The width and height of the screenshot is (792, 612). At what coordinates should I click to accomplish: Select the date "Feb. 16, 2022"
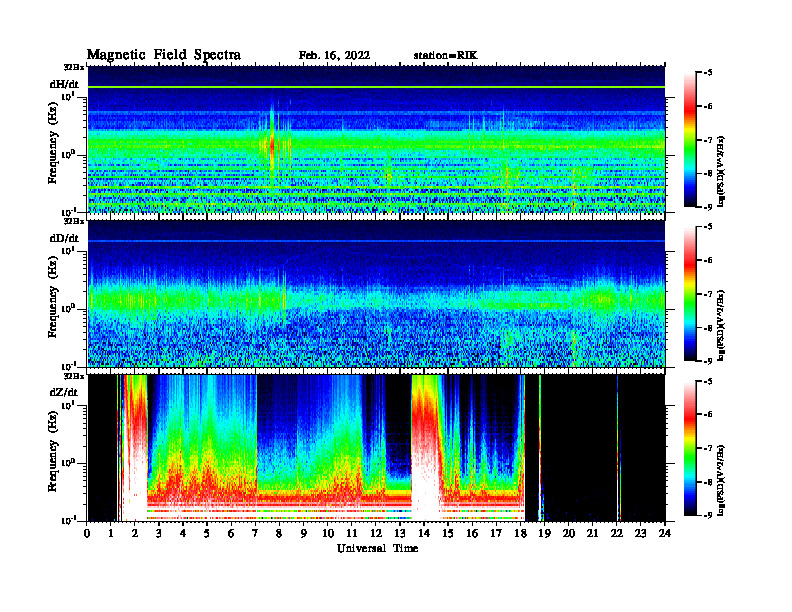[334, 56]
